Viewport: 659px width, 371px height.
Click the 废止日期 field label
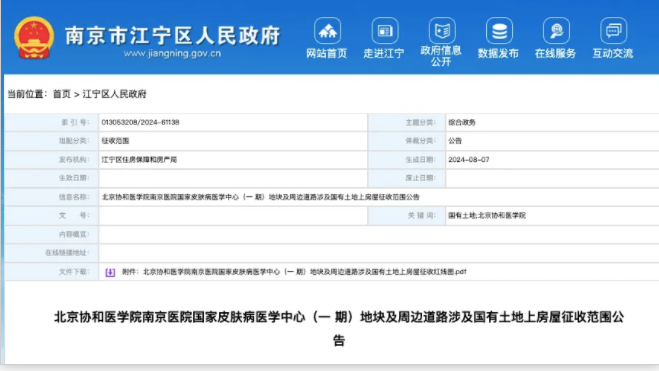click(420, 178)
